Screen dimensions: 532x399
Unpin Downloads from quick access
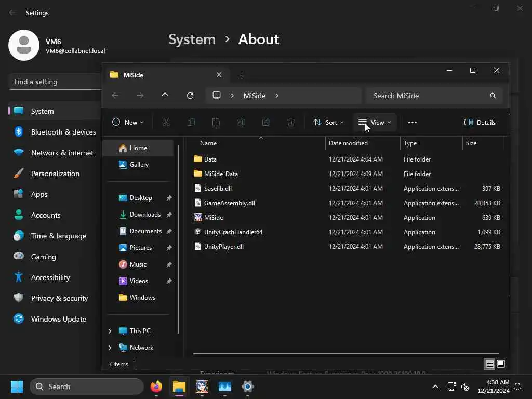pyautogui.click(x=169, y=215)
